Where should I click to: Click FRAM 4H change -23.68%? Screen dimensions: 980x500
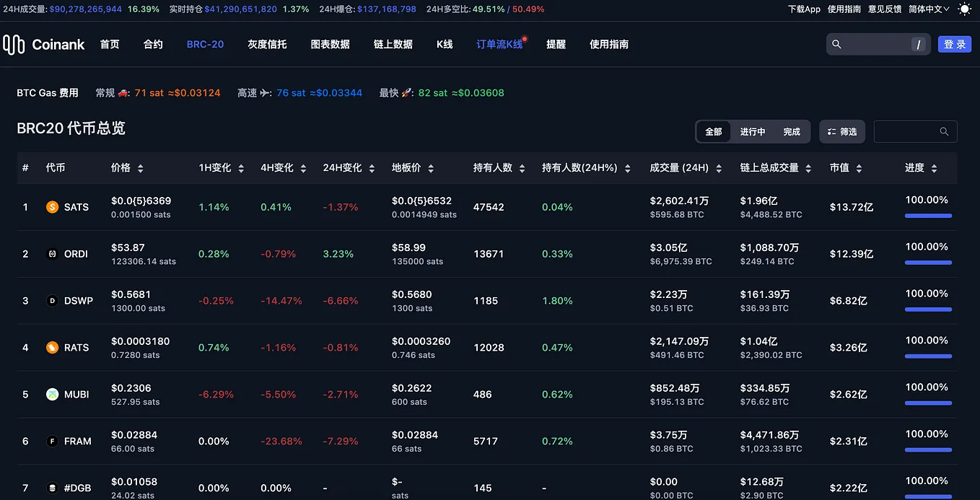coord(281,442)
